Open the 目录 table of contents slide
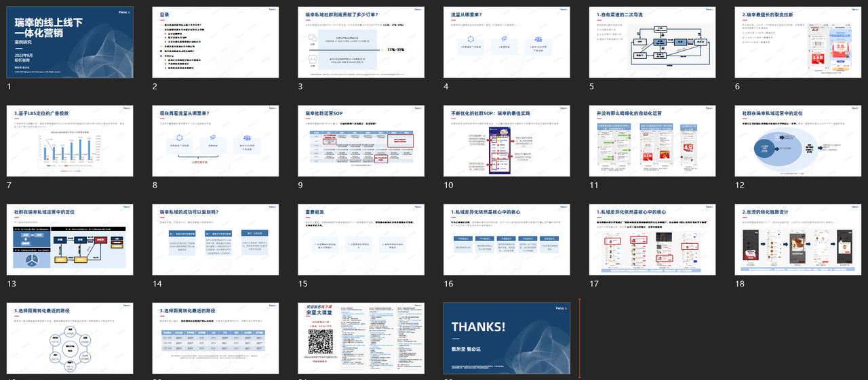The image size is (868, 380). (214, 42)
